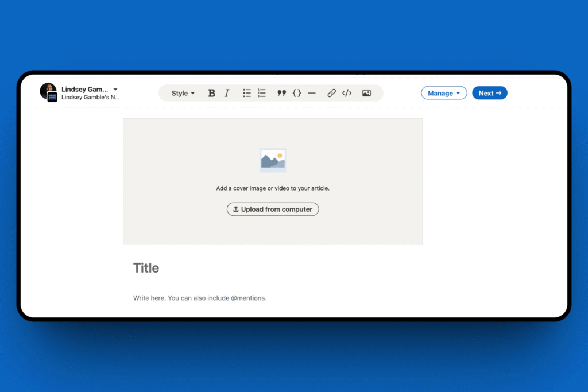Screen dimensions: 588x392
Task: Click the cover image placeholder picture icon
Action: click(x=273, y=160)
